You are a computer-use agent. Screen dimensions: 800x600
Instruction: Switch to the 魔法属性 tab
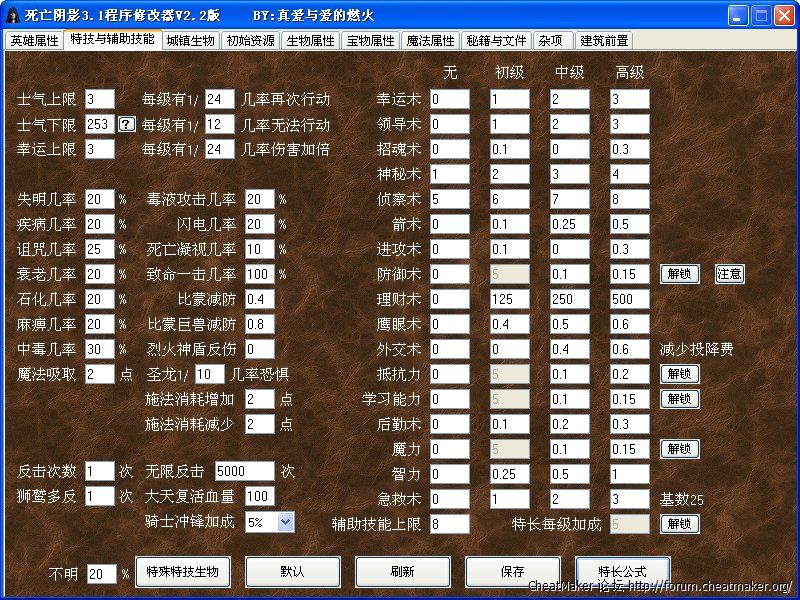click(x=430, y=41)
